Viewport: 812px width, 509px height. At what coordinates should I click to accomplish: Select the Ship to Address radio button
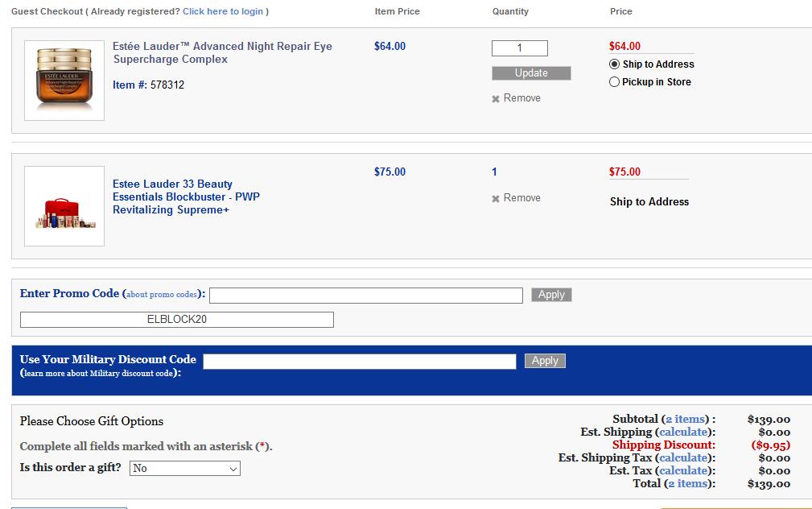pos(614,64)
